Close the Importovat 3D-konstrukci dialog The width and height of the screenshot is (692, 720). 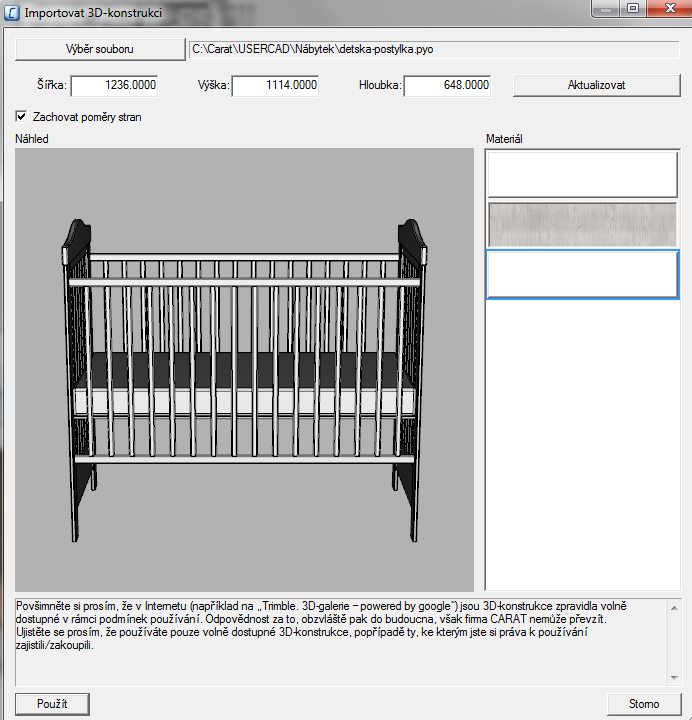669,9
